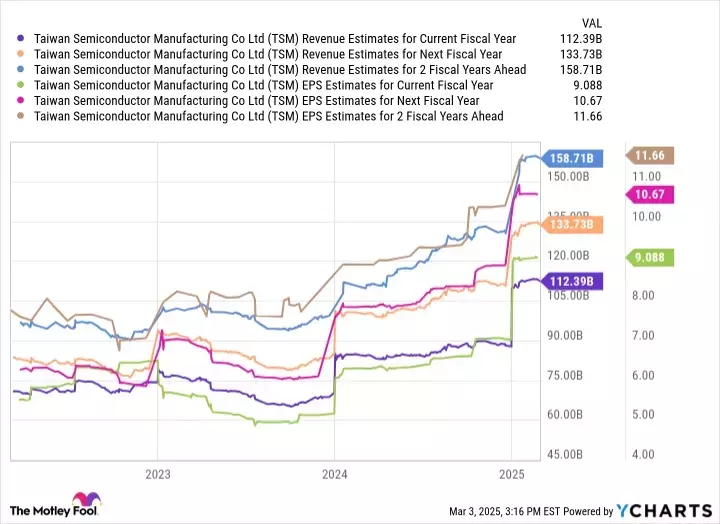The height and width of the screenshot is (524, 720).
Task: Click the brown EPS 2 Fiscal Years Ahead dot
Action: tap(20, 116)
